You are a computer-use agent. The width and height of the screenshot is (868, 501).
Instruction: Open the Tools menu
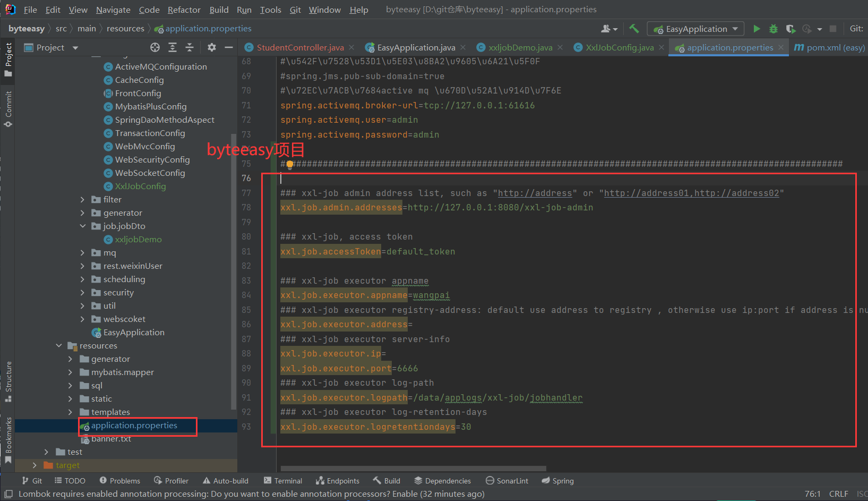coord(270,10)
